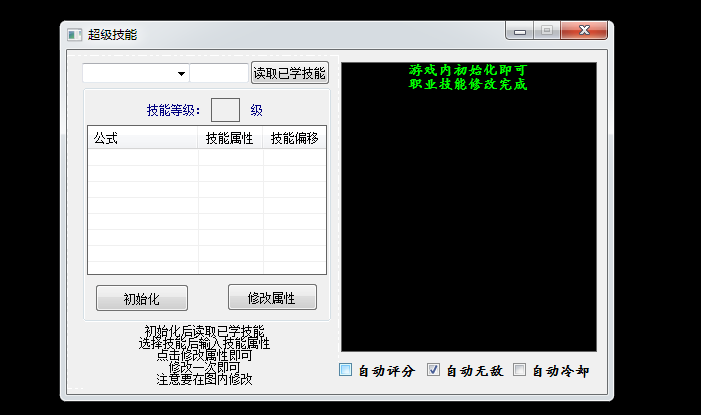701x415 pixels.
Task: Enable the 自动冷却 checkbox
Action: coord(519,369)
